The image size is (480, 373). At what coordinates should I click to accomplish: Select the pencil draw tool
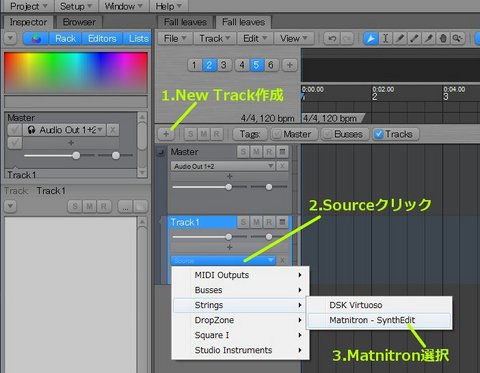400,39
